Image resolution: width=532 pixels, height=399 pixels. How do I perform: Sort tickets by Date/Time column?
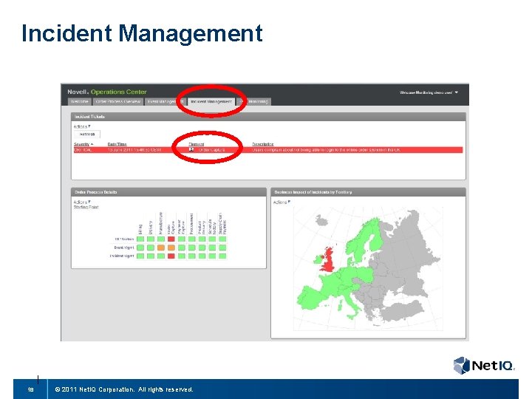[x=117, y=144]
